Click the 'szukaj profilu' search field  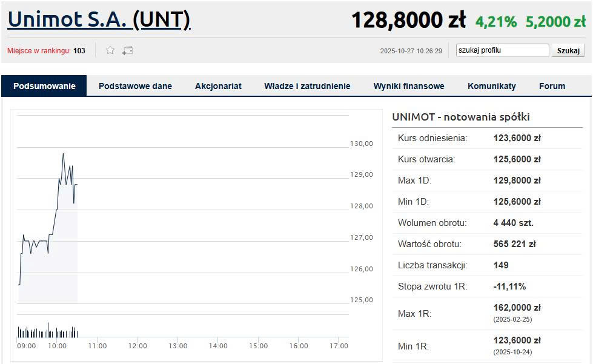pyautogui.click(x=502, y=50)
